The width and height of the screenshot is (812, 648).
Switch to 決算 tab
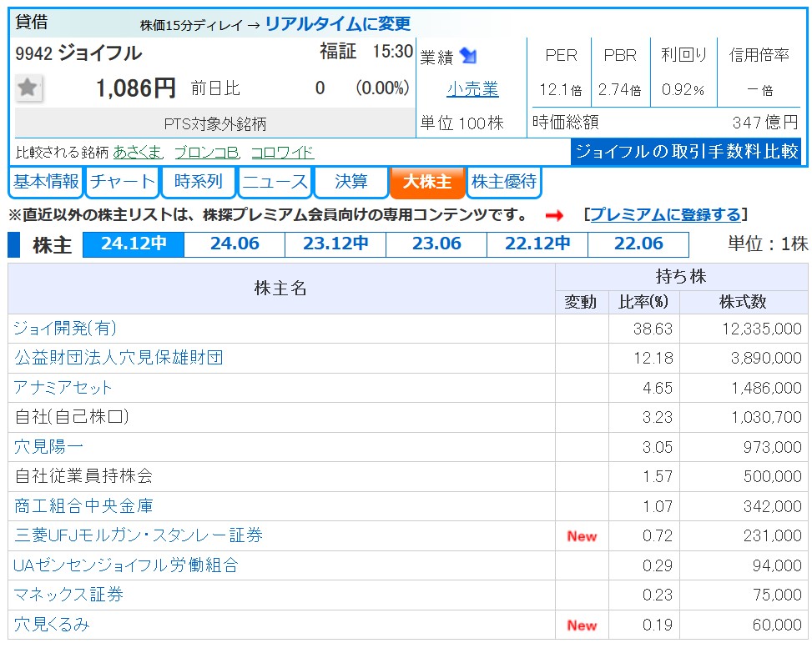pos(351,182)
